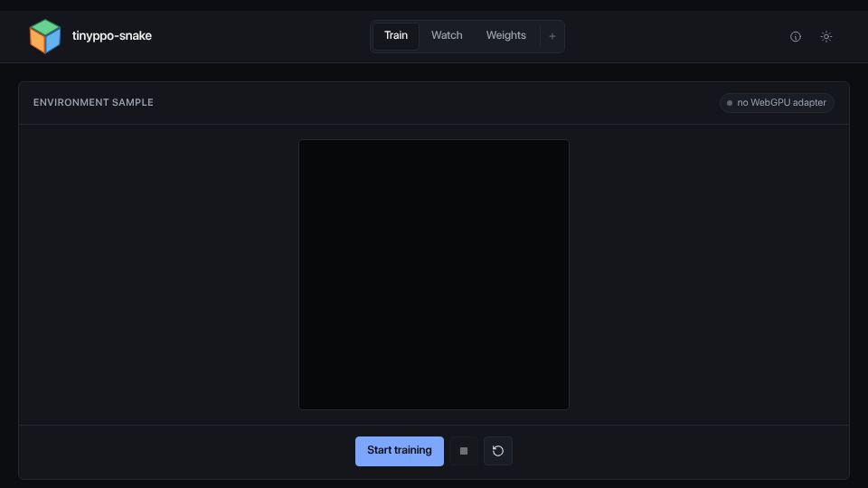The width and height of the screenshot is (868, 488).
Task: Click the black environment sample canvas
Action: pos(434,275)
